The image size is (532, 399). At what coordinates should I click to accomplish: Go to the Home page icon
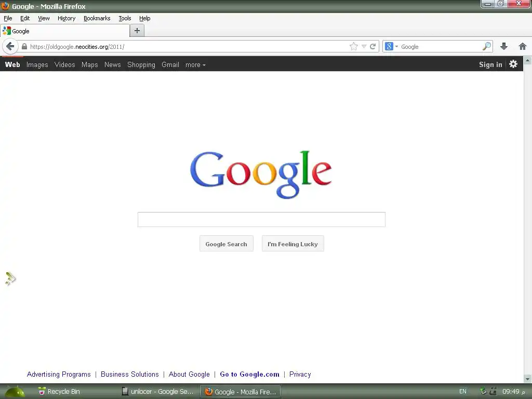click(x=523, y=46)
